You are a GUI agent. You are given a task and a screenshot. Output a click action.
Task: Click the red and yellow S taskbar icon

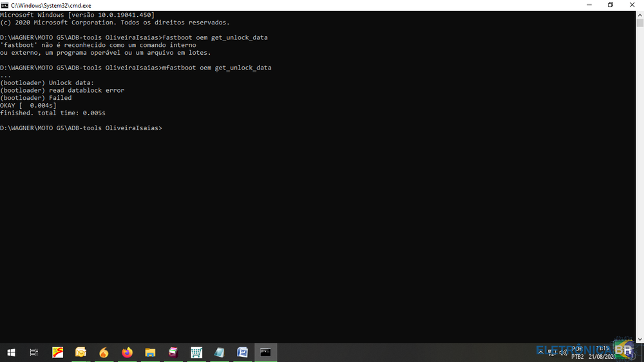pyautogui.click(x=57, y=352)
